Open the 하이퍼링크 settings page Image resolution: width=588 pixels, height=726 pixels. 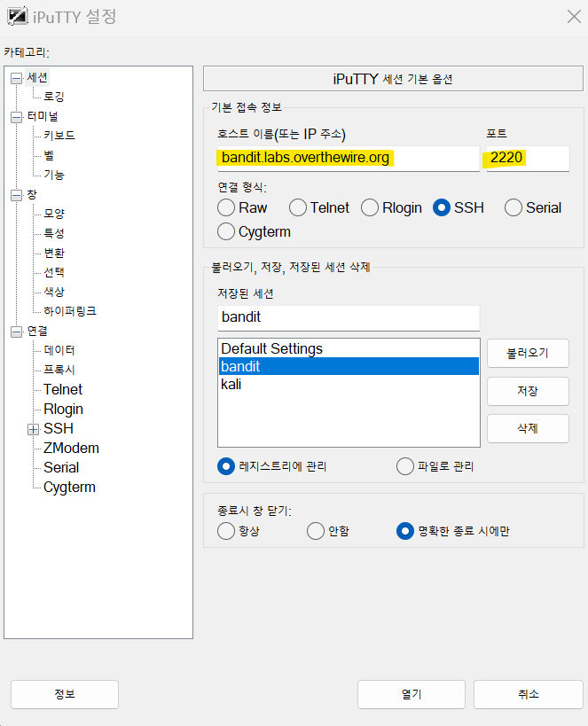coord(71,311)
